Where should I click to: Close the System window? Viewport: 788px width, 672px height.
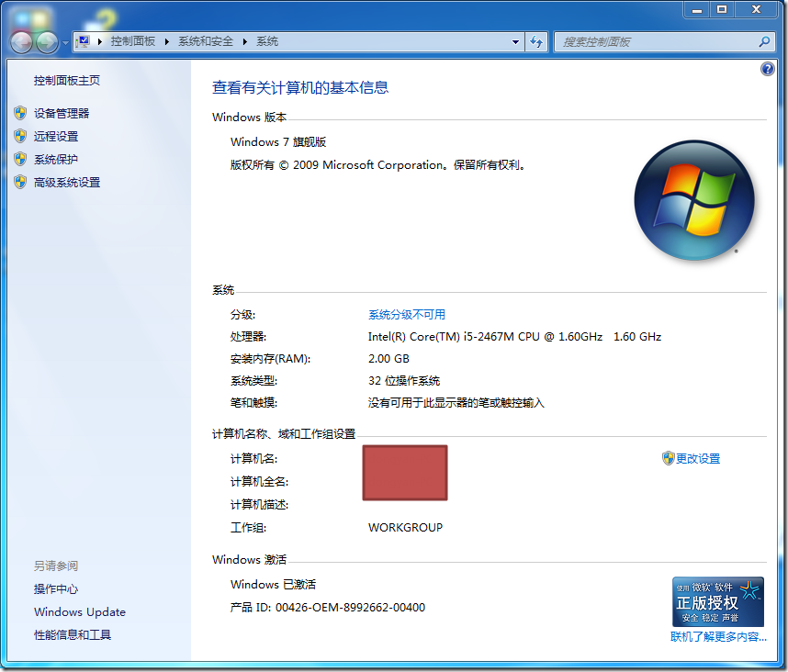click(x=756, y=10)
